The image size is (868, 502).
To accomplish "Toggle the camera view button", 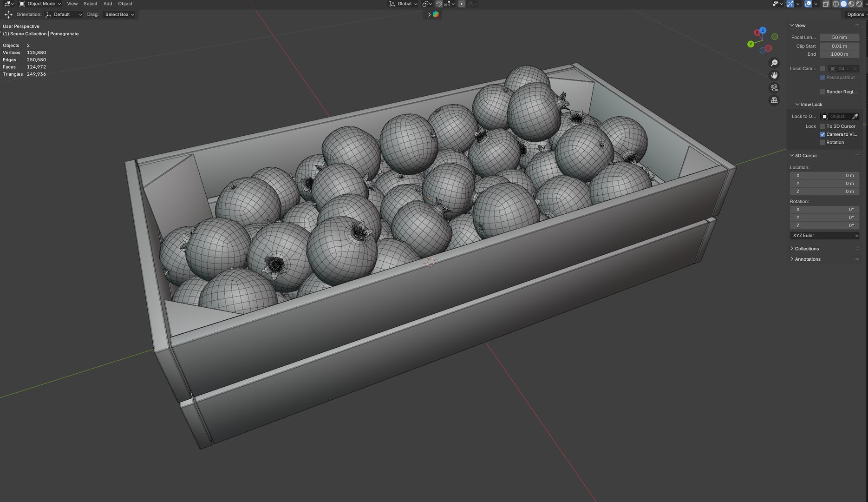I will [x=774, y=88].
